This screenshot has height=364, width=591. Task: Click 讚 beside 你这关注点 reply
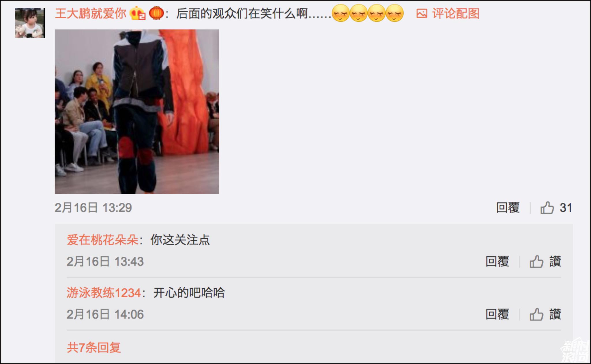pyautogui.click(x=555, y=262)
